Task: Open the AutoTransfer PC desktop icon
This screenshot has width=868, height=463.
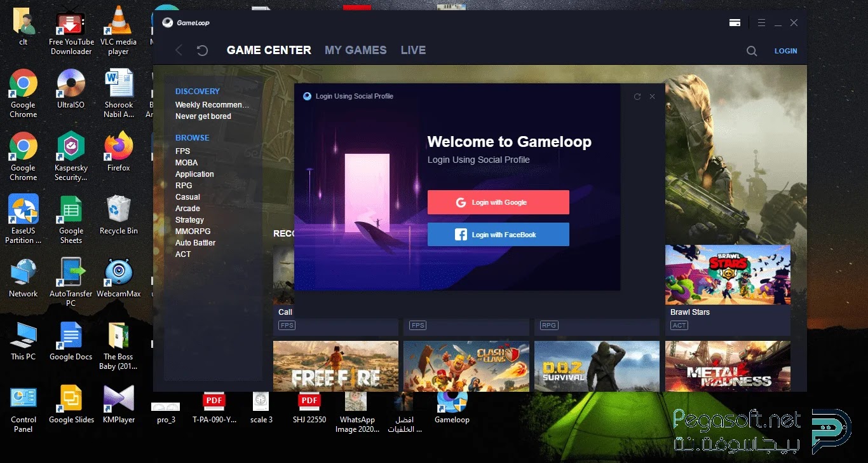Action: 71,282
